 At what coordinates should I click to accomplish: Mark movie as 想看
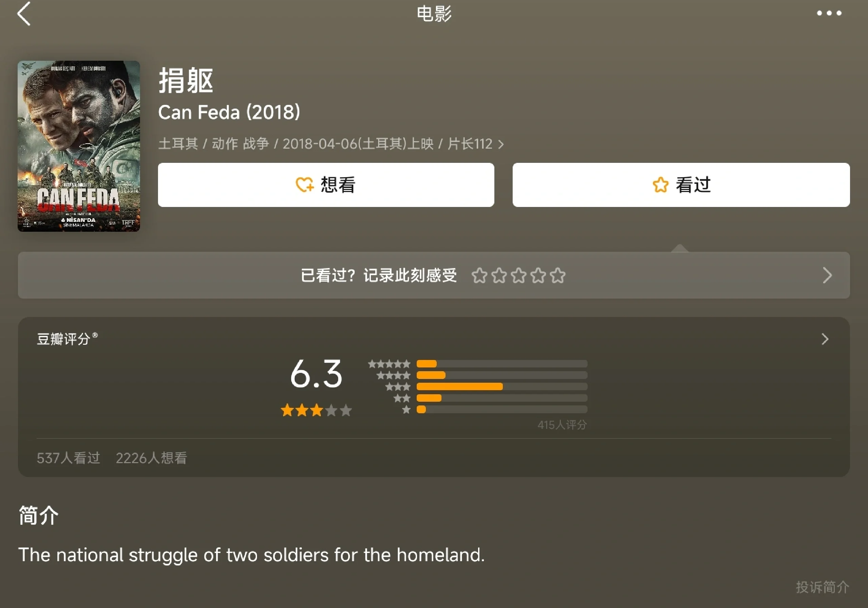coord(326,185)
